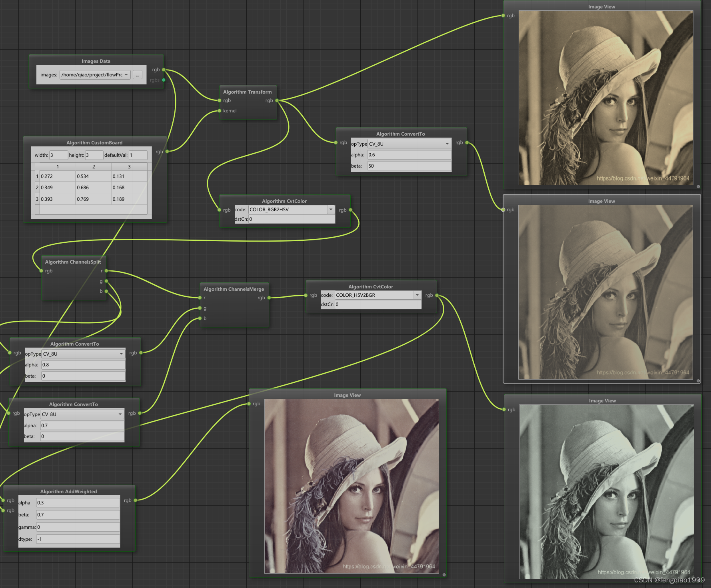This screenshot has width=711, height=588.
Task: Click the rgb output port of Algorithm Transform
Action: [277, 100]
